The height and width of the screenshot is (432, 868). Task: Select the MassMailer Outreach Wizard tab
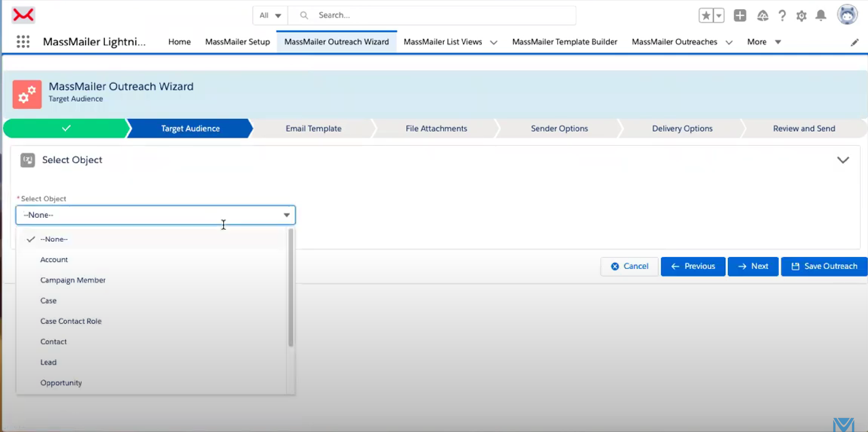336,42
